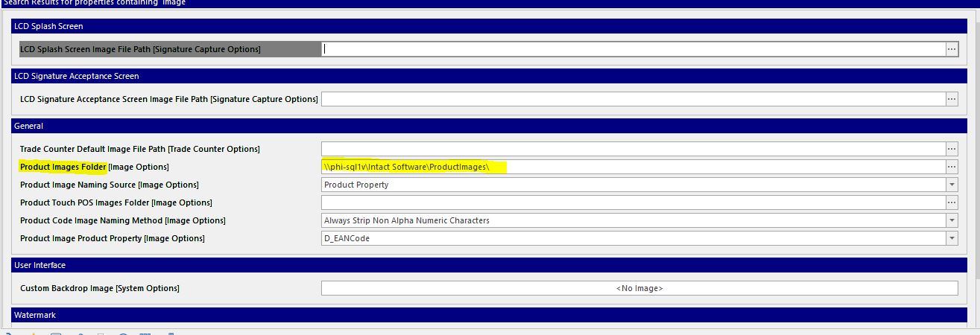Click browse button for LCD Splash Screen Image path
Viewport: 980px width, 335px height.
[x=952, y=49]
